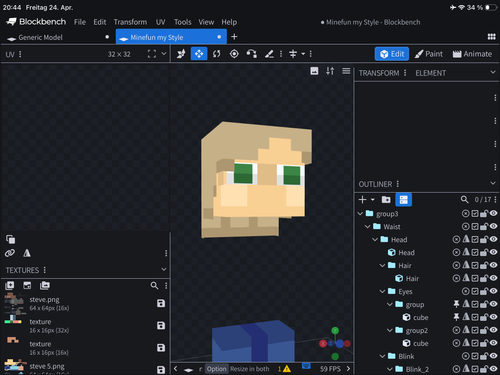500x375 pixels.
Task: Collapse the Head folder
Action: coord(375,240)
